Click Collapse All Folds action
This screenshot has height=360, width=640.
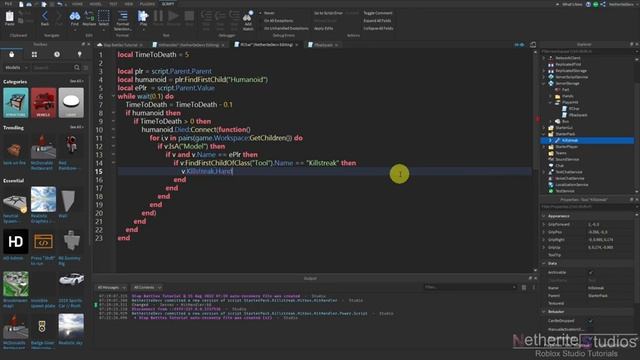(x=378, y=29)
